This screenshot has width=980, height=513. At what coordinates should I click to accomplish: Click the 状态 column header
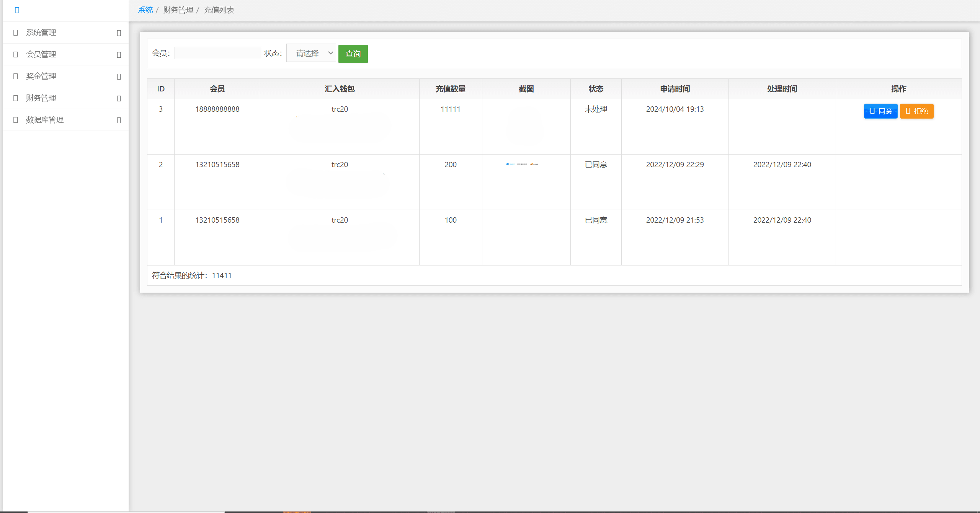tap(596, 89)
